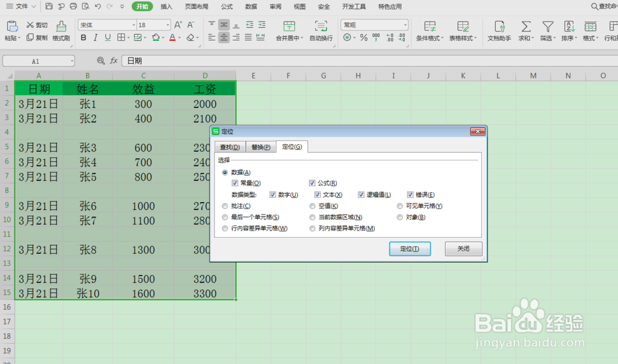618x364 pixels.
Task: Toggle Italic formatting
Action: pyautogui.click(x=95, y=38)
